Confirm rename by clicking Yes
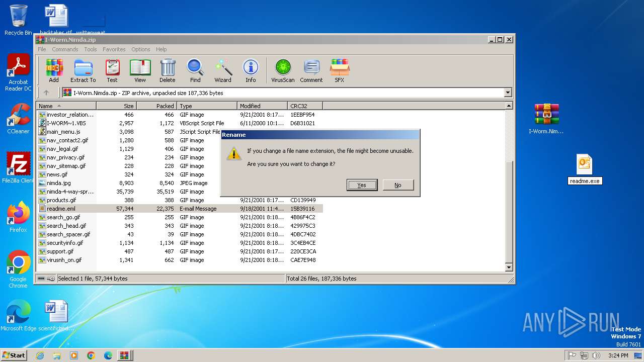 point(362,185)
